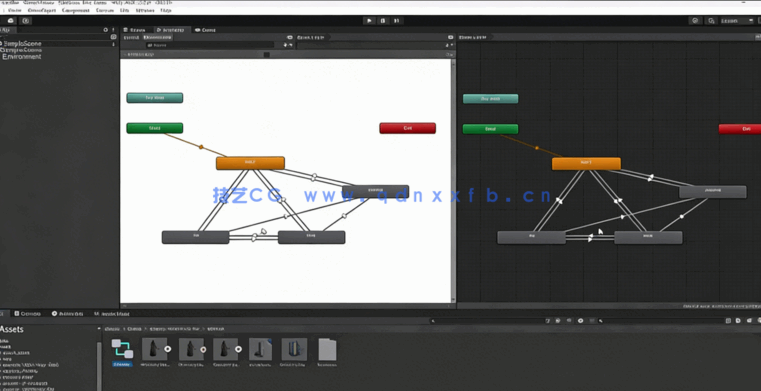761x391 pixels.
Task: Select the orange default state in the left Animator
Action: pos(250,163)
